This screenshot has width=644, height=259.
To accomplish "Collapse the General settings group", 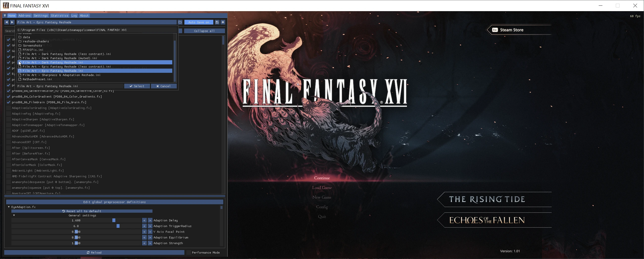I will pyautogui.click(x=14, y=215).
